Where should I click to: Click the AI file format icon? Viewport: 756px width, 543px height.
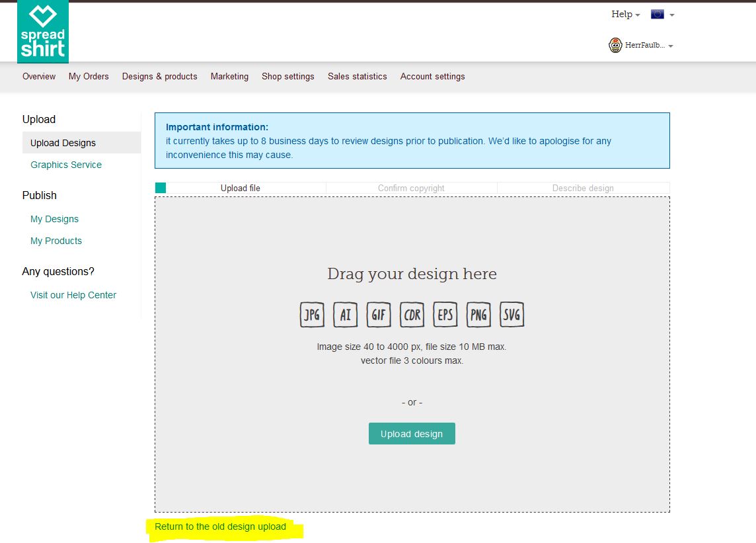[x=345, y=315]
